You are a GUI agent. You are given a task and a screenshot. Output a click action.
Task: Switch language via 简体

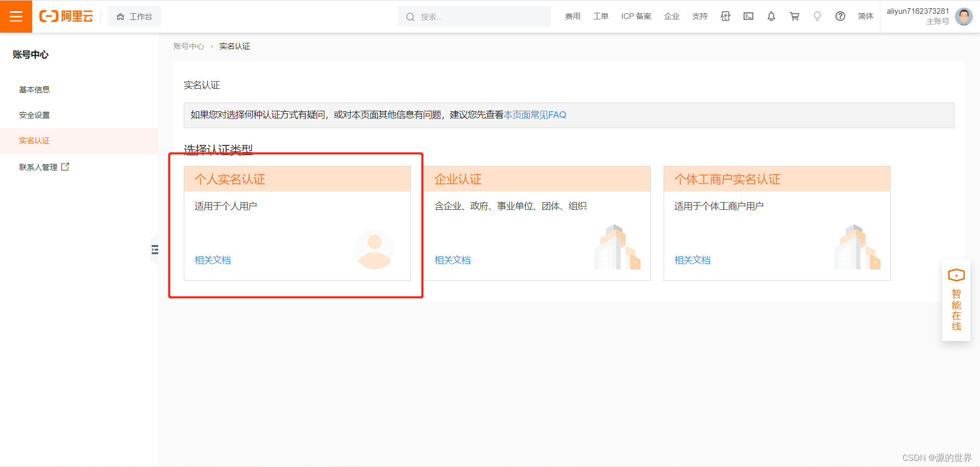(866, 16)
